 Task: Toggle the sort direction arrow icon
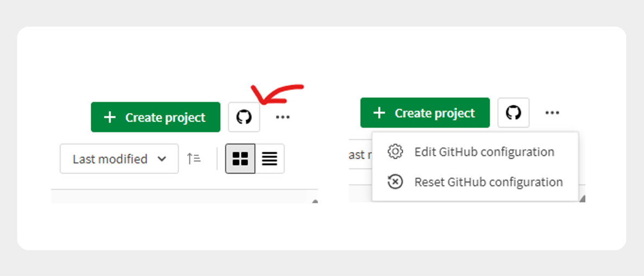[193, 159]
